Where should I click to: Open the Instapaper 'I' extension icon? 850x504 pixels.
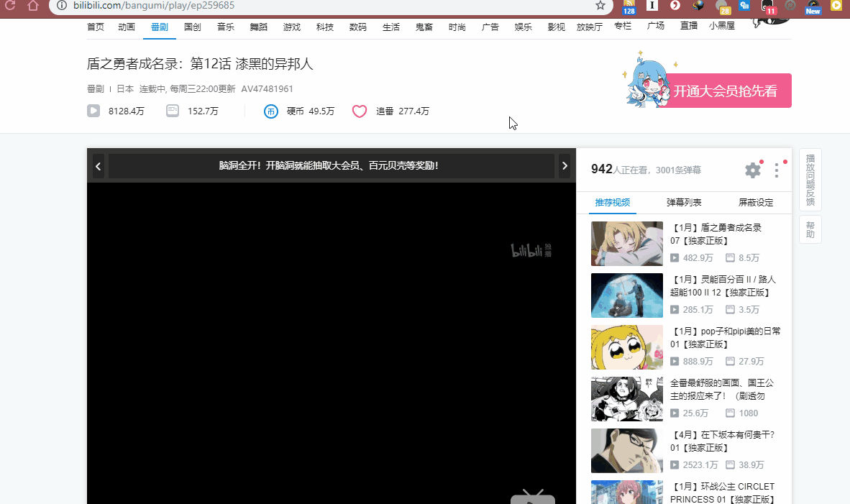(652, 6)
